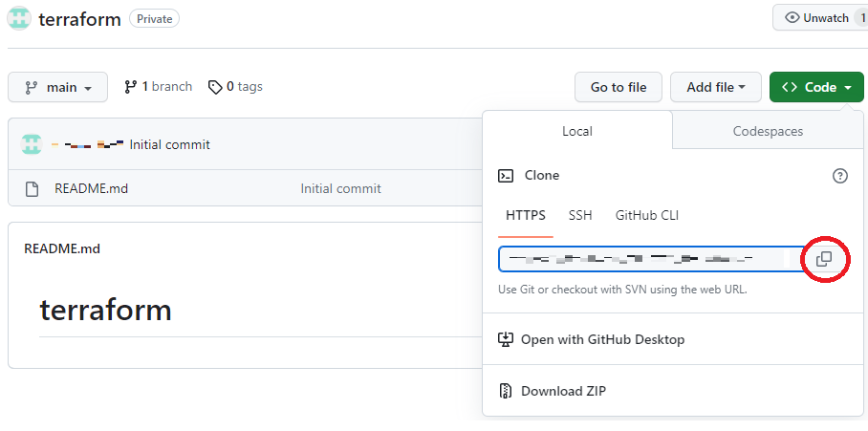
Task: Open the Add file dropdown
Action: click(x=716, y=87)
